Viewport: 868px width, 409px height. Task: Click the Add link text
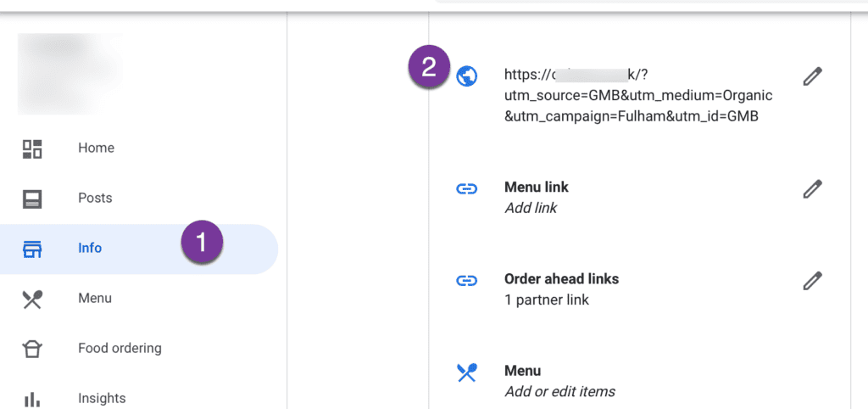point(531,208)
